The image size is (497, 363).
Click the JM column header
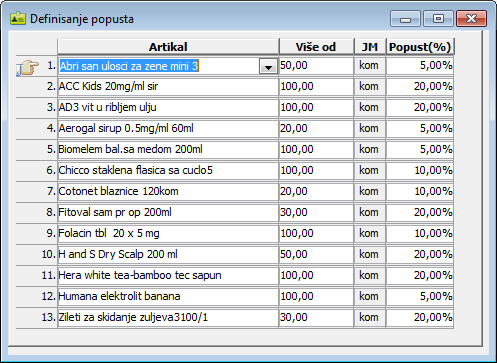pyautogui.click(x=370, y=47)
